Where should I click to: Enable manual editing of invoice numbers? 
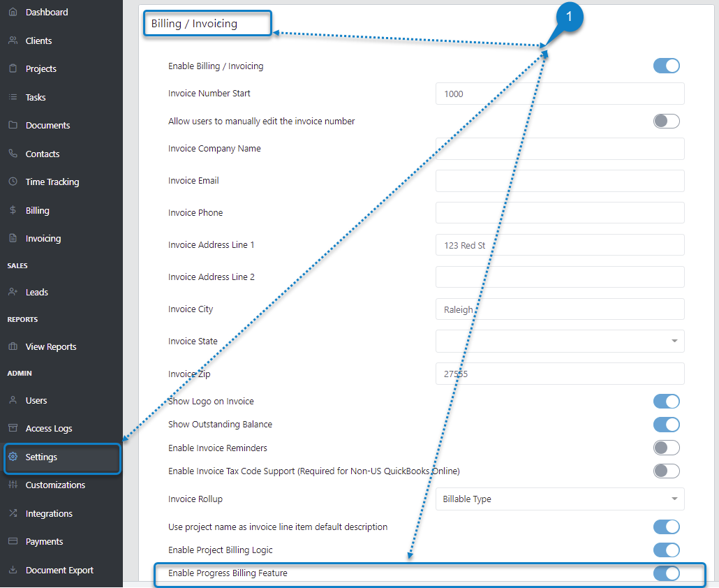(666, 120)
